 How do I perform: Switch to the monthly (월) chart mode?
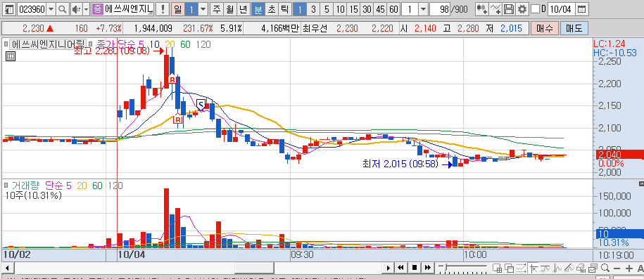tap(230, 8)
